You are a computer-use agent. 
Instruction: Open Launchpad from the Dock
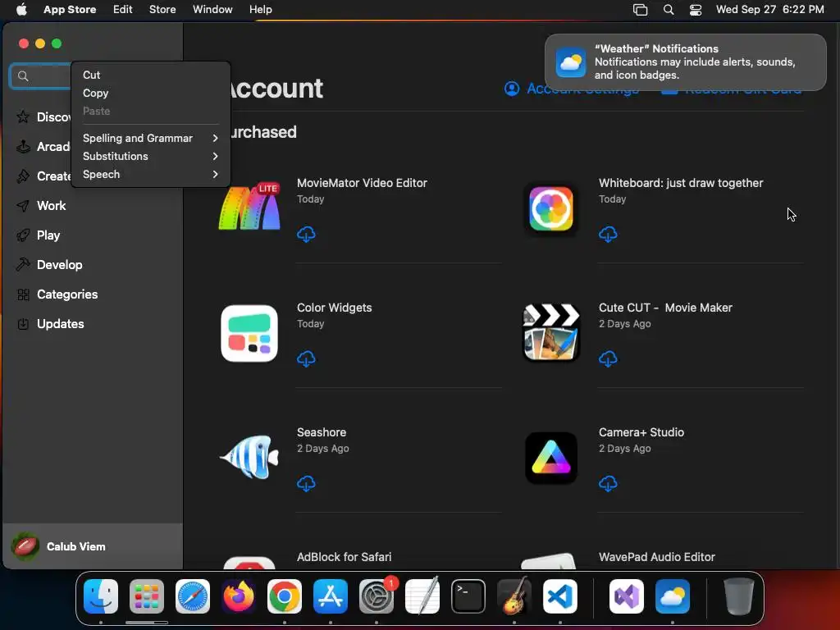tap(147, 596)
